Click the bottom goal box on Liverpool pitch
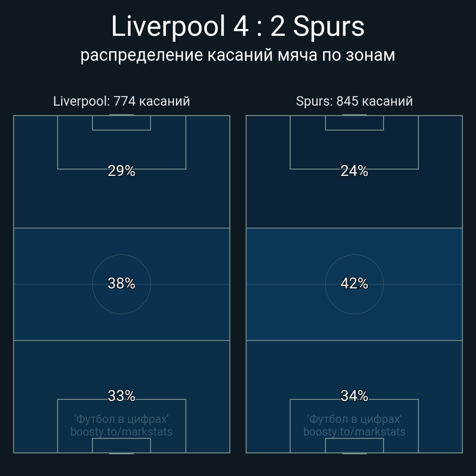 (121, 446)
